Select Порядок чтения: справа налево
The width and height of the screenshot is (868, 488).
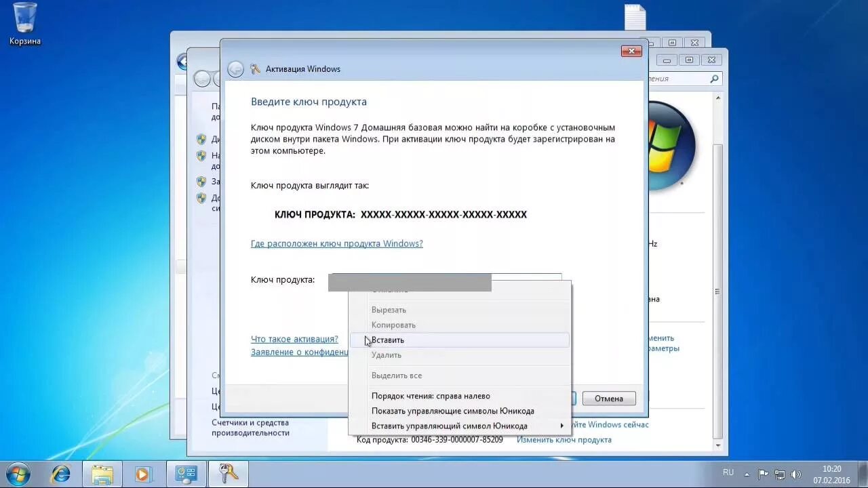pyautogui.click(x=460, y=396)
